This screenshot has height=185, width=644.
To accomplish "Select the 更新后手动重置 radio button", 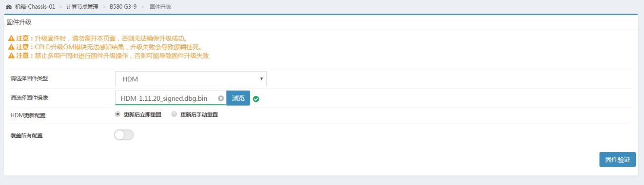I will (x=174, y=114).
